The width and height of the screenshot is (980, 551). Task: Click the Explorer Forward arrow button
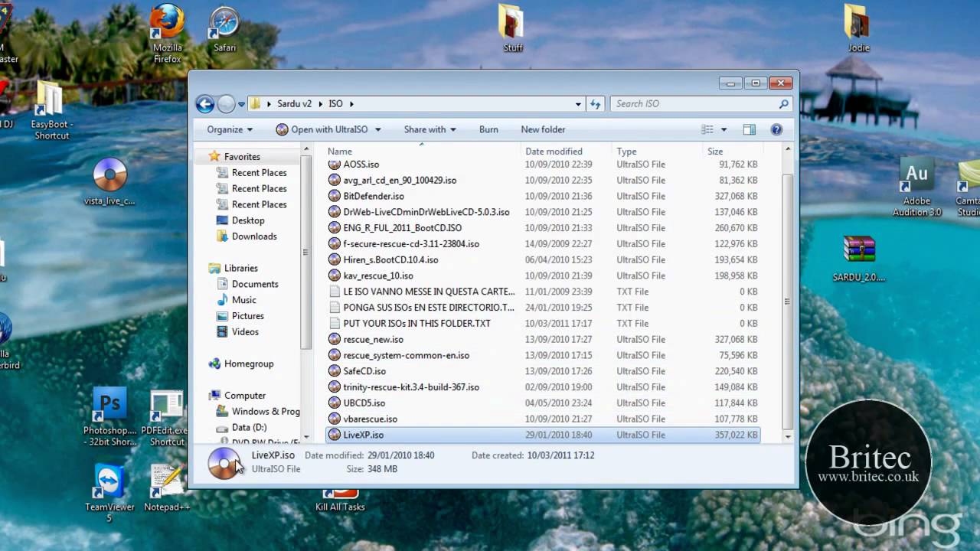226,104
